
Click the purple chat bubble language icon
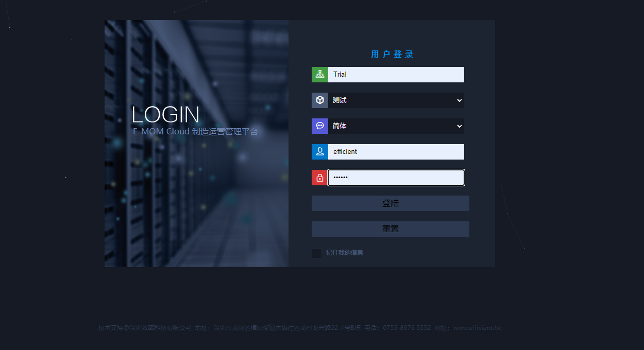click(x=320, y=126)
